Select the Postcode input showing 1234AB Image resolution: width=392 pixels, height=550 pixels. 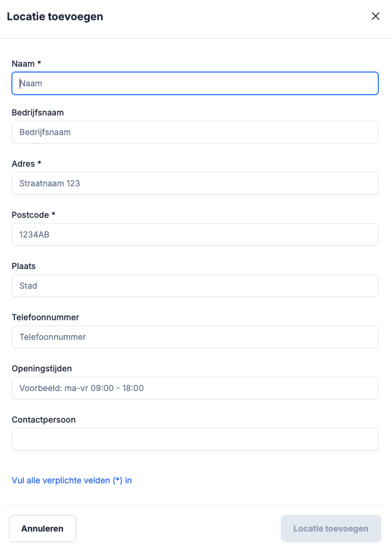tap(195, 235)
